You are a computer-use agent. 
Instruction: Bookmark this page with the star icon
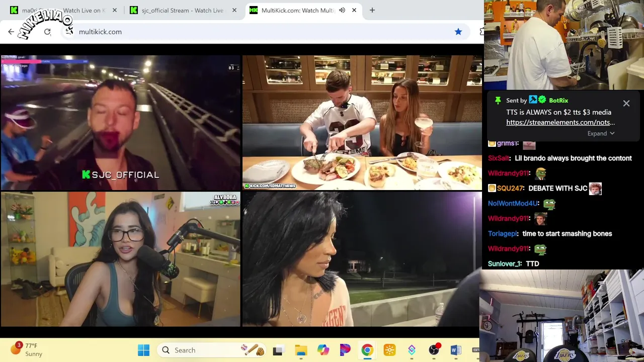point(458,32)
